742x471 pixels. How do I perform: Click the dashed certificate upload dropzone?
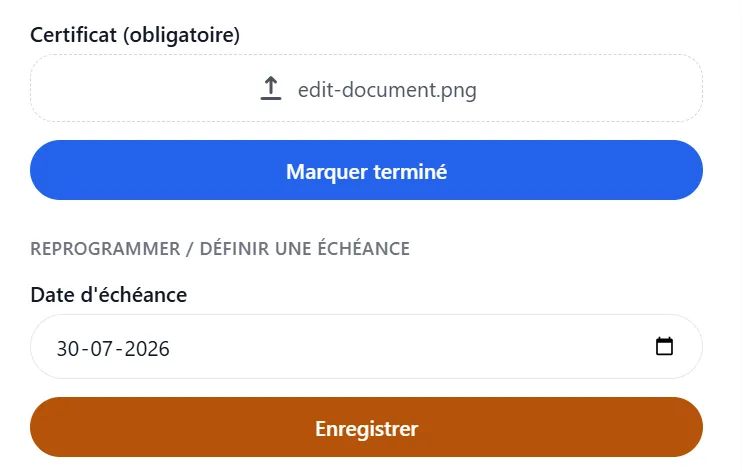point(366,88)
